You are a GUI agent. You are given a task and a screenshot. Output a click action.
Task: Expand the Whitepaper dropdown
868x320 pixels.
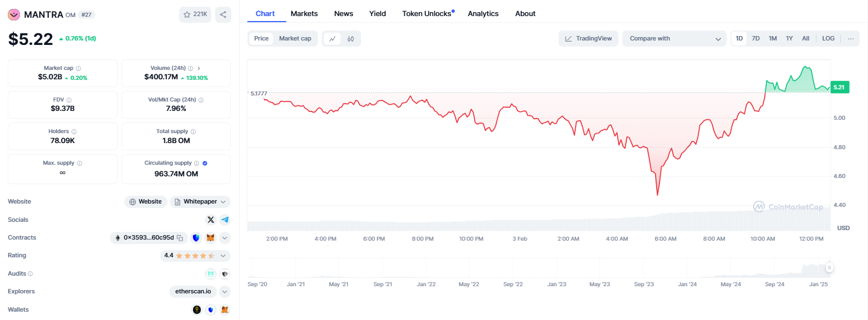pyautogui.click(x=200, y=202)
